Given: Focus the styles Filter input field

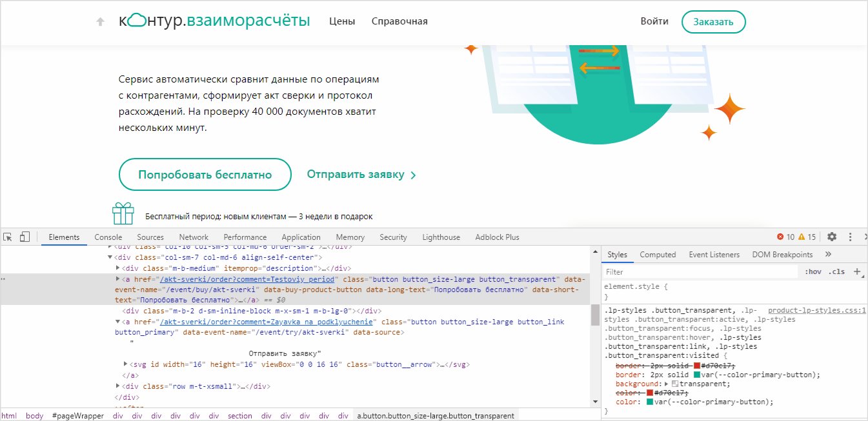Looking at the screenshot, I should point(702,271).
